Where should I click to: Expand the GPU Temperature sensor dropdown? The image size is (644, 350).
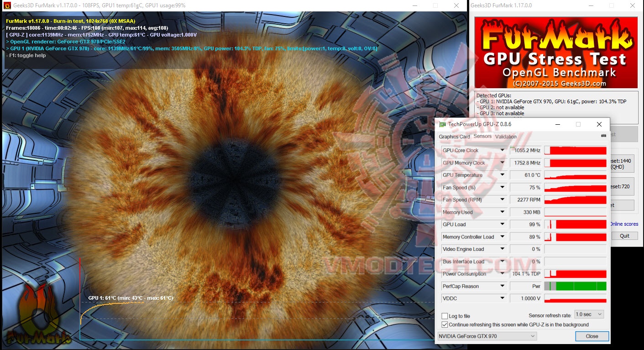503,175
